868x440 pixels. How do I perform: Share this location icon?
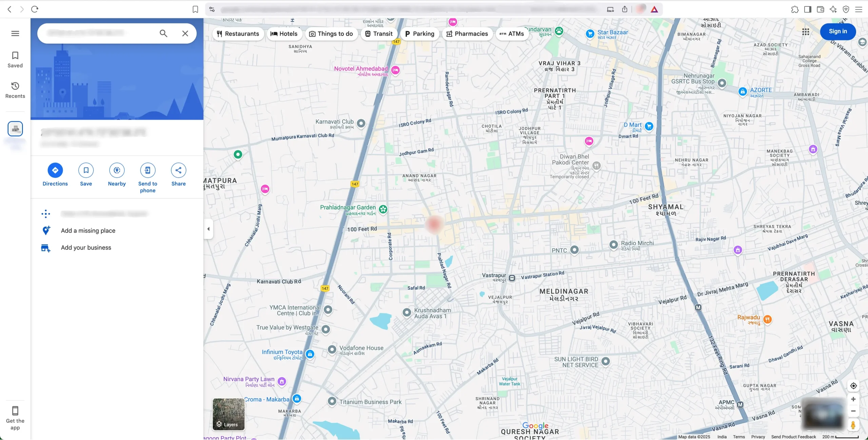click(x=179, y=170)
